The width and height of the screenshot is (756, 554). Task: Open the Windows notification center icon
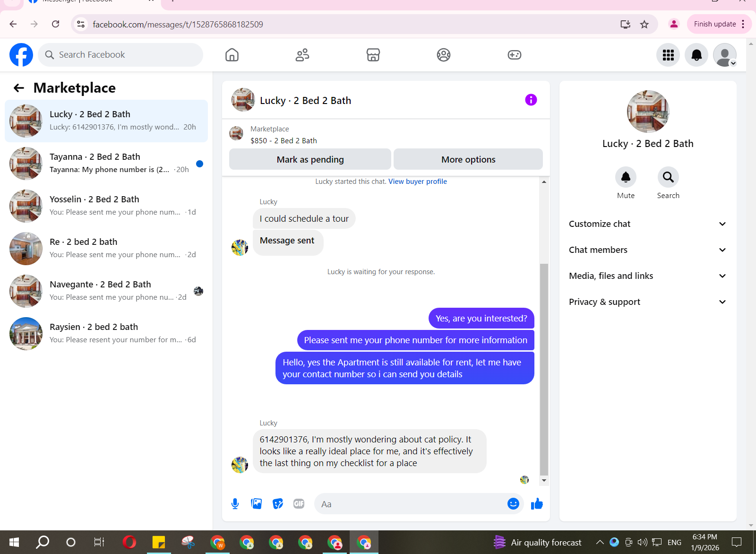(737, 542)
